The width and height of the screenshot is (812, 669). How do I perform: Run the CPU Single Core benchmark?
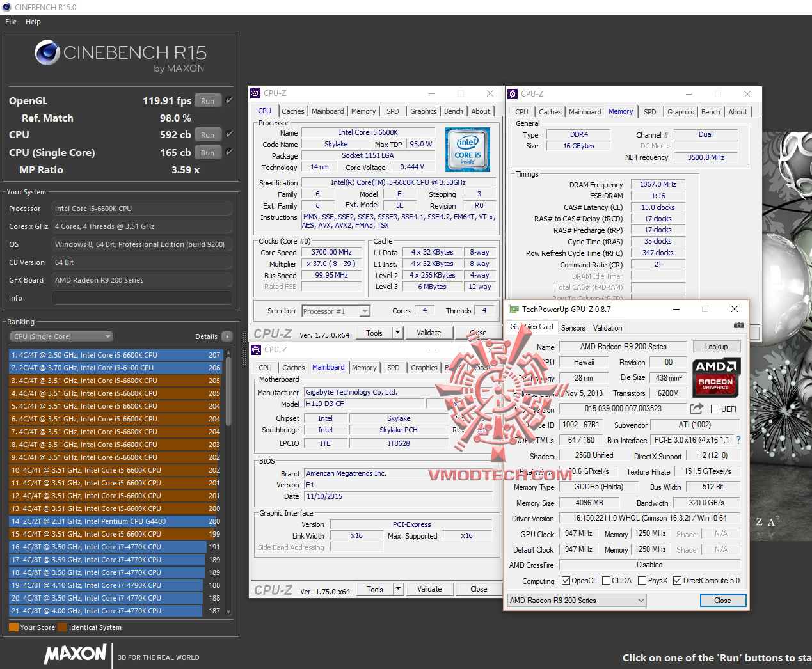pos(208,152)
